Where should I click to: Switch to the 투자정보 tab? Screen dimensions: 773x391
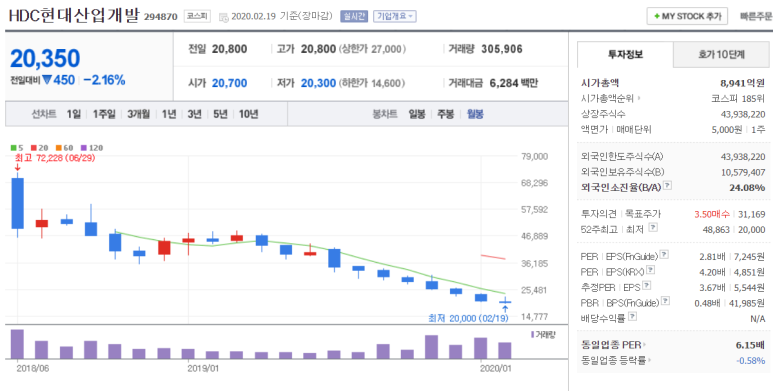(x=625, y=54)
